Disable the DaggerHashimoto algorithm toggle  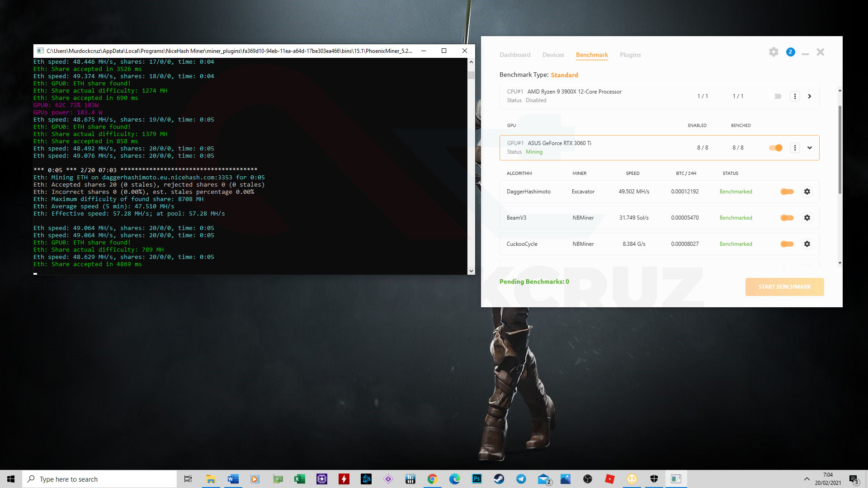787,192
